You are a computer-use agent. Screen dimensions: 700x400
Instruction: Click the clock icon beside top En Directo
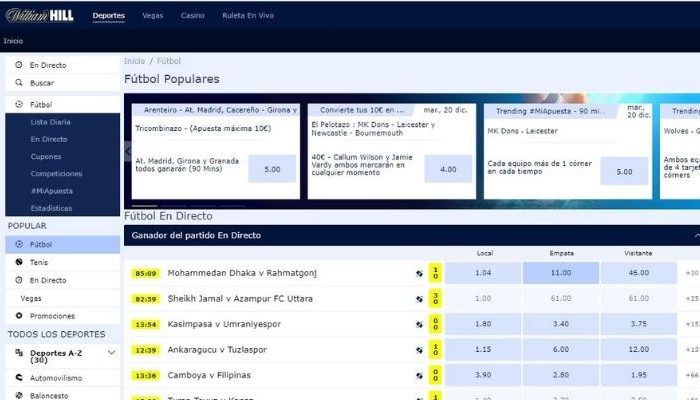(19, 65)
